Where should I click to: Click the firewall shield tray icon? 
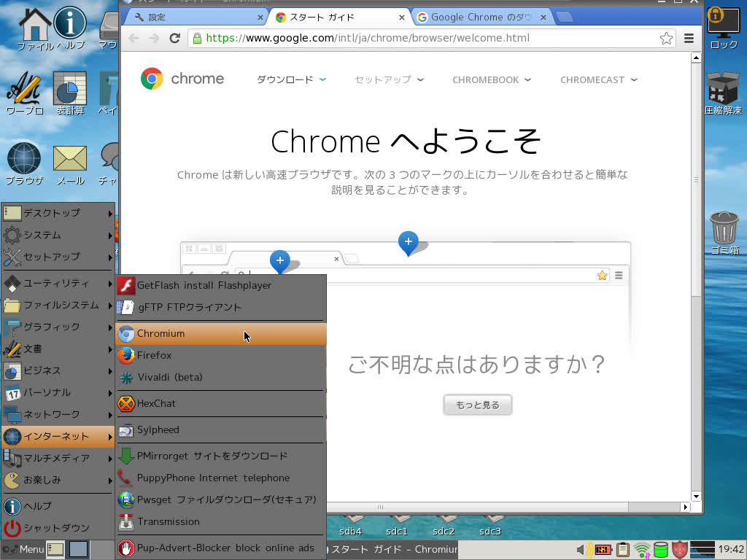pyautogui.click(x=680, y=550)
